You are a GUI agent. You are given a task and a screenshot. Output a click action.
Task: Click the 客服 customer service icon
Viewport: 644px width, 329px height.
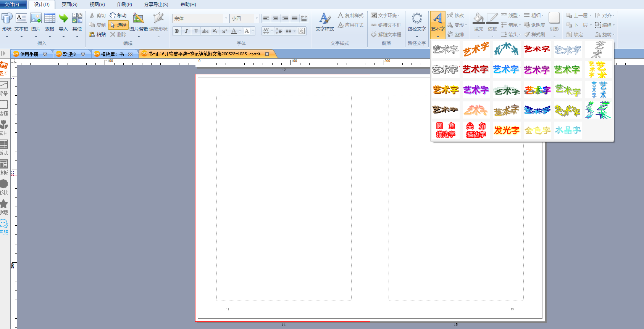pyautogui.click(x=4, y=226)
